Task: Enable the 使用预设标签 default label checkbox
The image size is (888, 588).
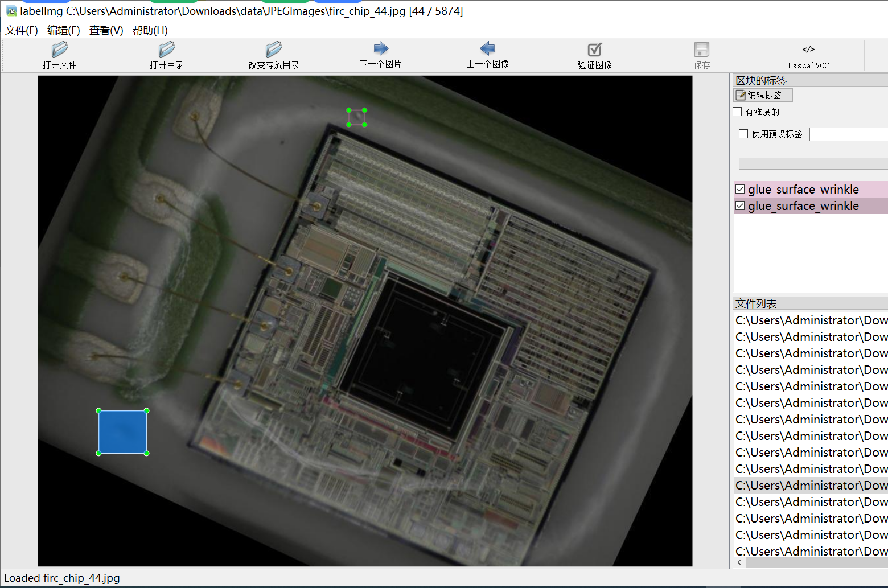Action: click(x=743, y=134)
